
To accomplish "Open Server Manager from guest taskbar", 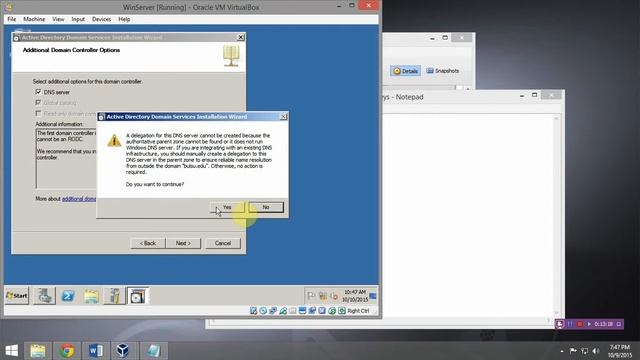I will pos(44,296).
